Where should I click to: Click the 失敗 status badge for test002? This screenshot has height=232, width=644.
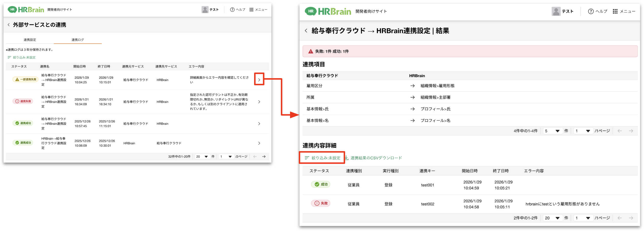click(x=320, y=203)
